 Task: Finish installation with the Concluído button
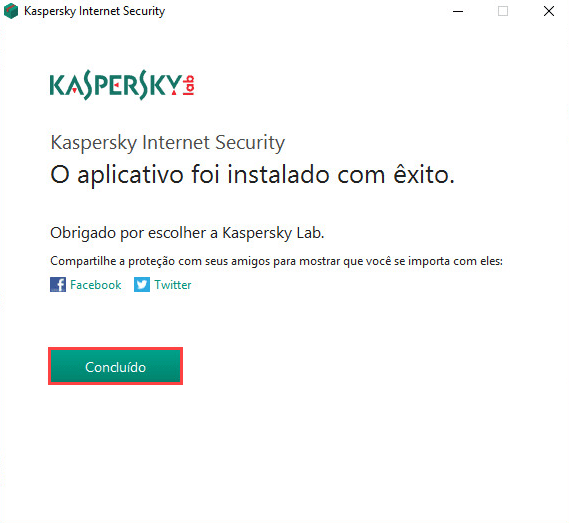pyautogui.click(x=115, y=366)
